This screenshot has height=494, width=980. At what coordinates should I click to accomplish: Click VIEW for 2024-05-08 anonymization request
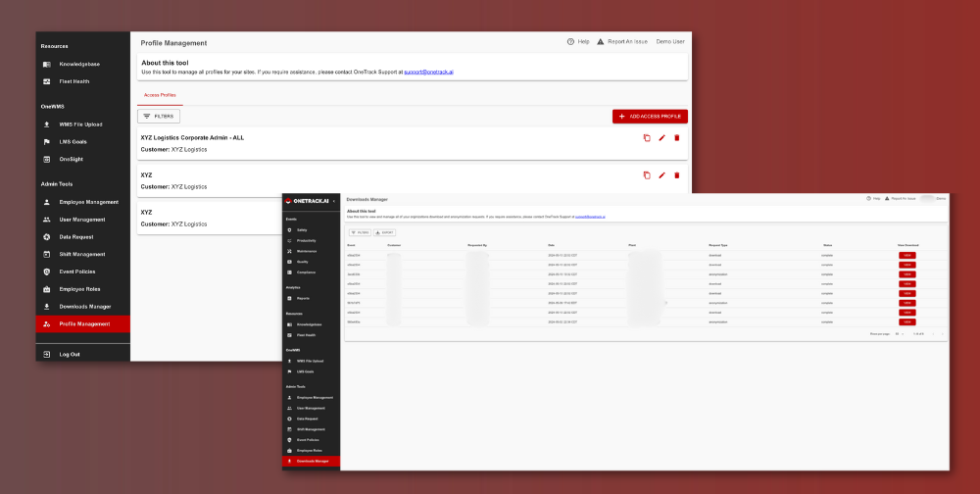pyautogui.click(x=907, y=303)
